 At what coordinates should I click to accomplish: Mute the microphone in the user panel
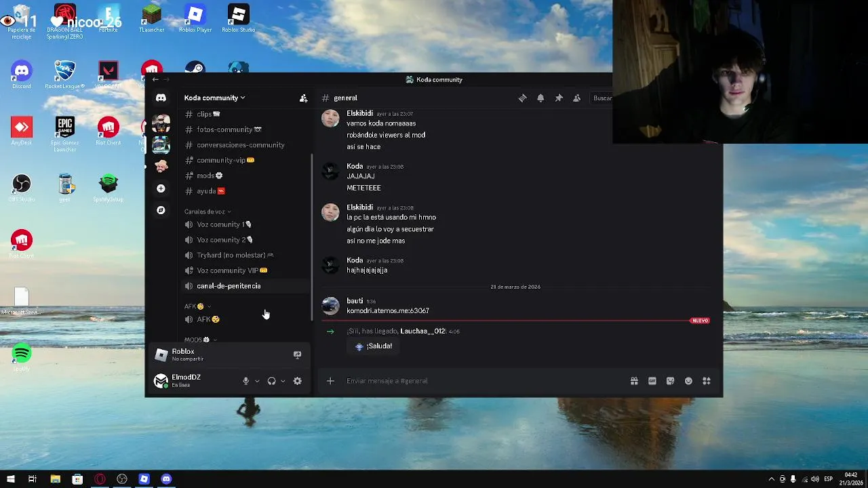click(246, 381)
